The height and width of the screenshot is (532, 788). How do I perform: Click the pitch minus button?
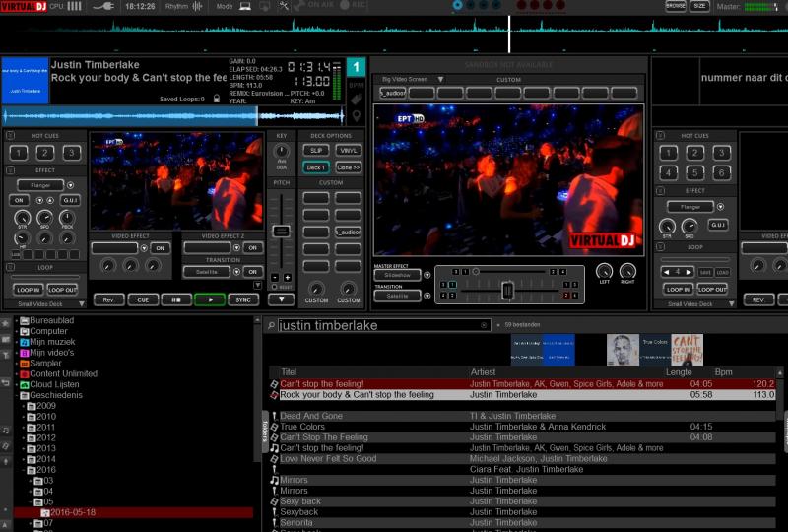[275, 278]
